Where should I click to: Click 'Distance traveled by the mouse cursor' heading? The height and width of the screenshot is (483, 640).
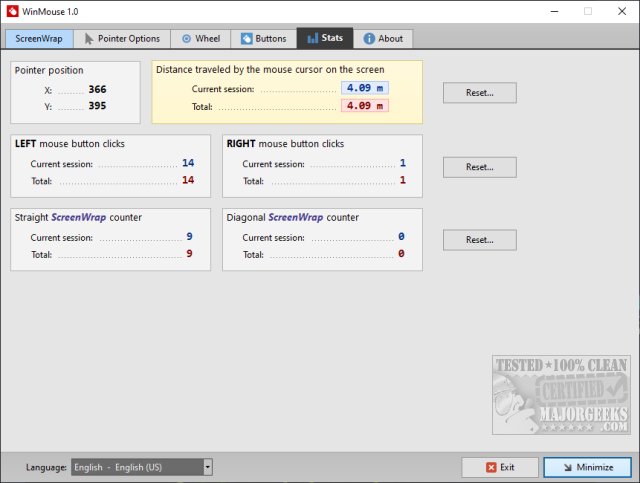click(270, 69)
